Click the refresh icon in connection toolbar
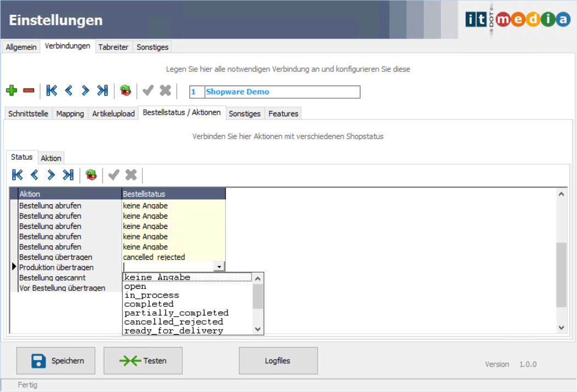577x392 pixels. coord(126,91)
